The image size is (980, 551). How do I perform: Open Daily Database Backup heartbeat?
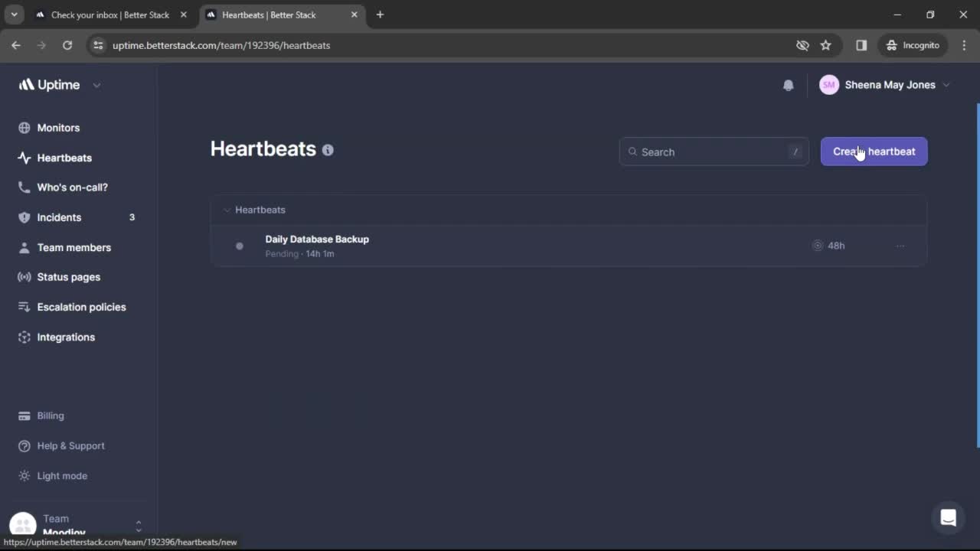(317, 239)
